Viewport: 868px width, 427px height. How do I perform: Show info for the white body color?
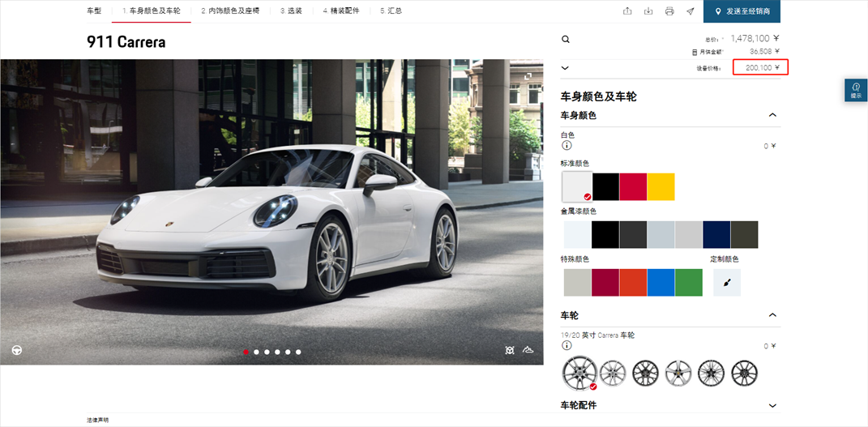567,146
